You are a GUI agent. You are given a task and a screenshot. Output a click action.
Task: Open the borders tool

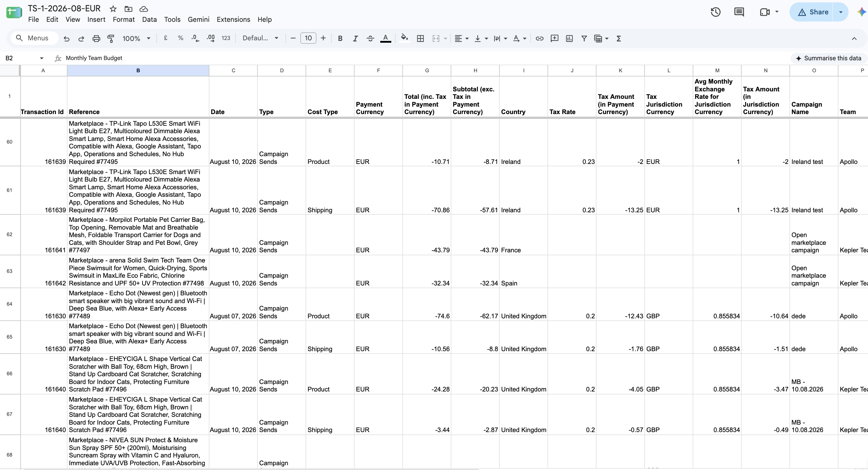pyautogui.click(x=420, y=39)
